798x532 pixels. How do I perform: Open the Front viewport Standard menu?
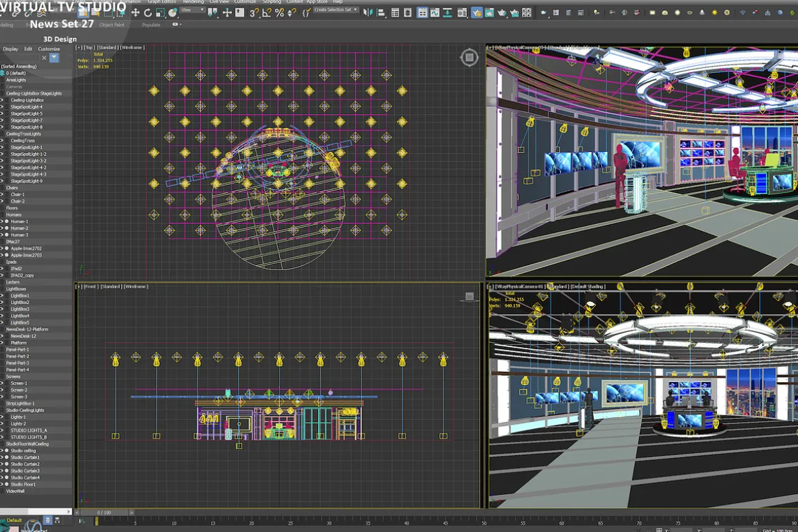coord(110,287)
